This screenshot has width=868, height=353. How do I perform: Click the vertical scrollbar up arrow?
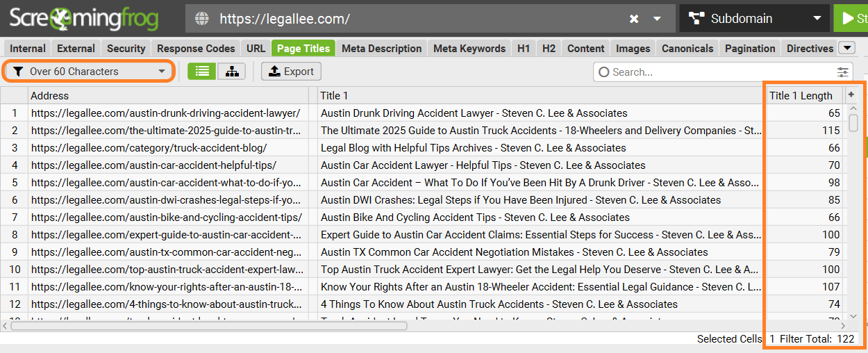click(853, 109)
